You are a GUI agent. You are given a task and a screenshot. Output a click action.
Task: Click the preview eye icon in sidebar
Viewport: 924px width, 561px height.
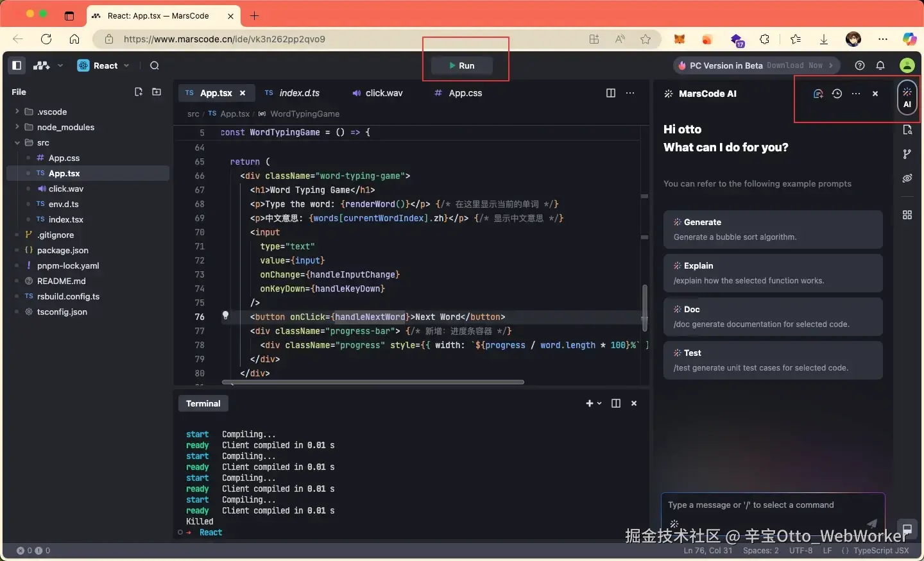point(907,178)
